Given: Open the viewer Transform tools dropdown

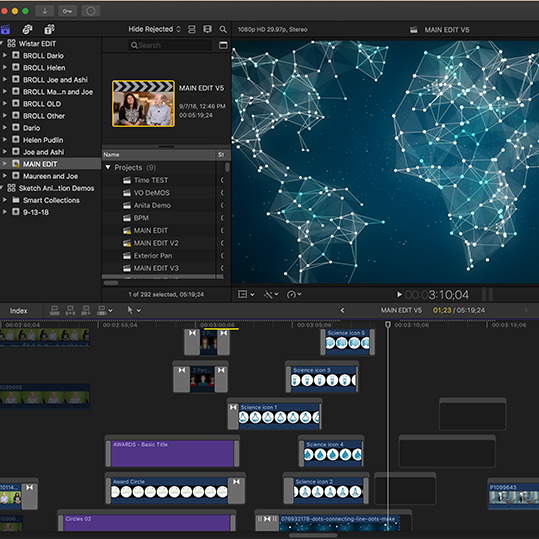Looking at the screenshot, I should tap(246, 295).
